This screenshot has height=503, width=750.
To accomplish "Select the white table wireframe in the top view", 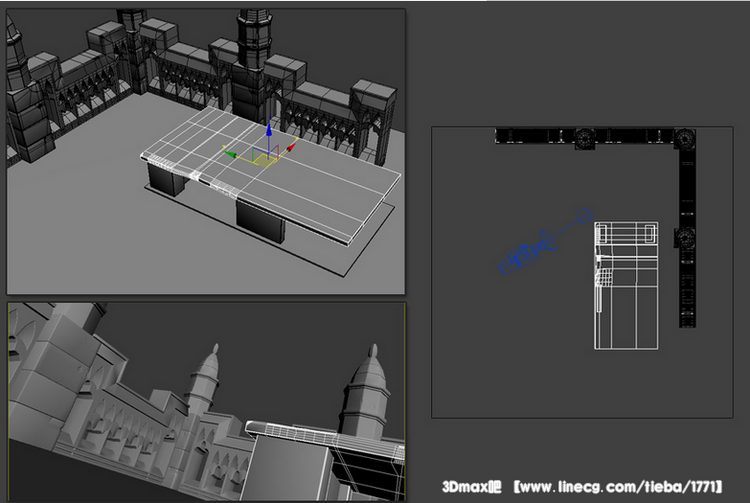I will click(626, 285).
